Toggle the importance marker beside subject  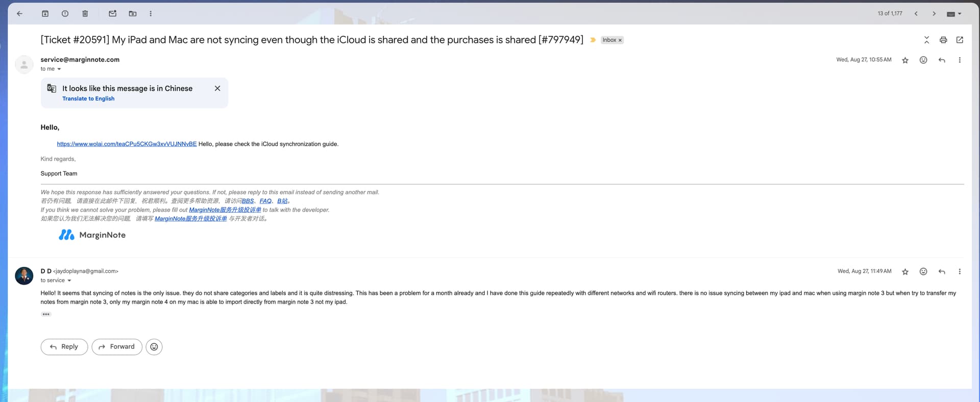[593, 40]
